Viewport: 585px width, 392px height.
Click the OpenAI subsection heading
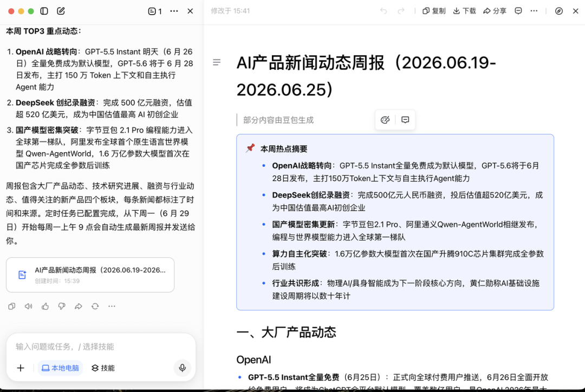tap(253, 360)
